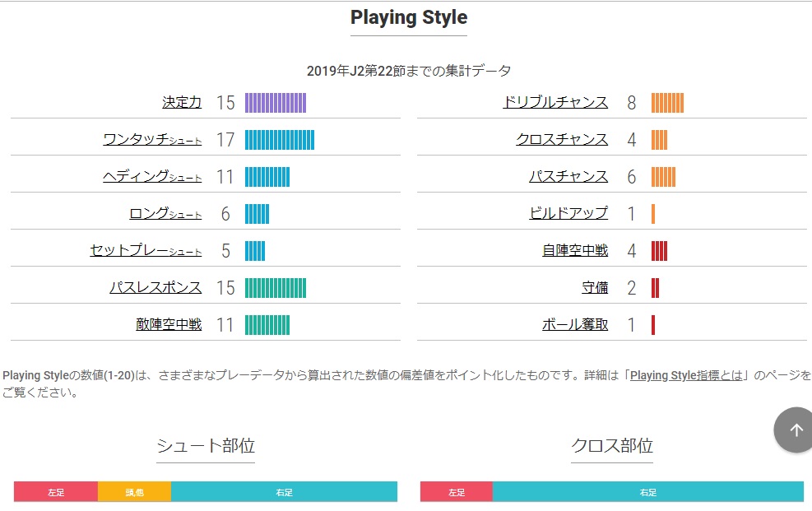Open the 決定力 stat link
This screenshot has height=511, width=812.
point(182,102)
